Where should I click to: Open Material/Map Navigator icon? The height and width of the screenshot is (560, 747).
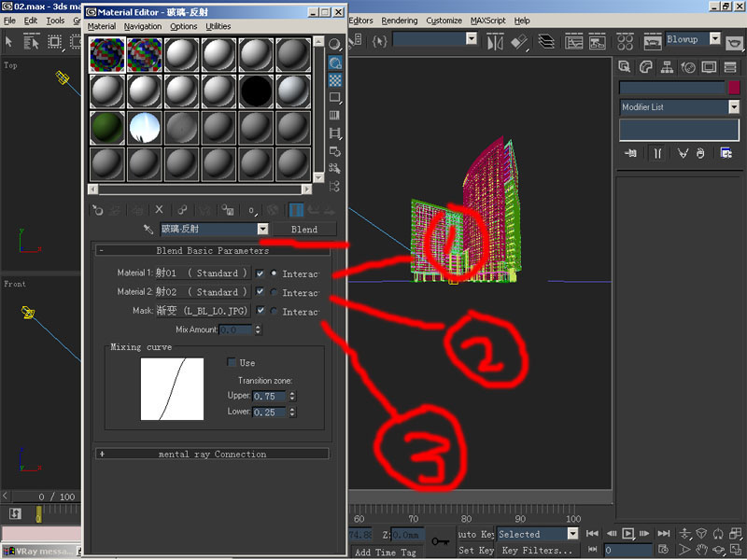pyautogui.click(x=335, y=186)
